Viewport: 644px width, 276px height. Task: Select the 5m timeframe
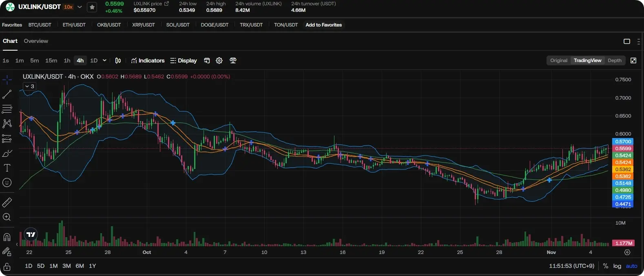click(35, 60)
